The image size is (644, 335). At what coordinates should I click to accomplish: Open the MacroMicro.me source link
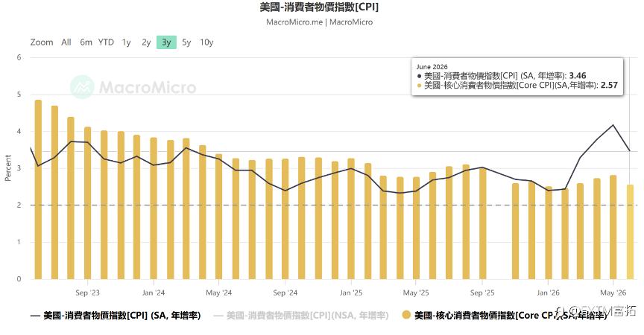tap(294, 22)
